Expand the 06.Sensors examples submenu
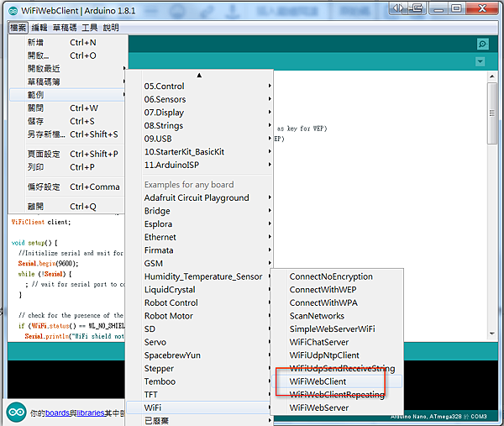The width and height of the screenshot is (504, 426). (x=199, y=99)
